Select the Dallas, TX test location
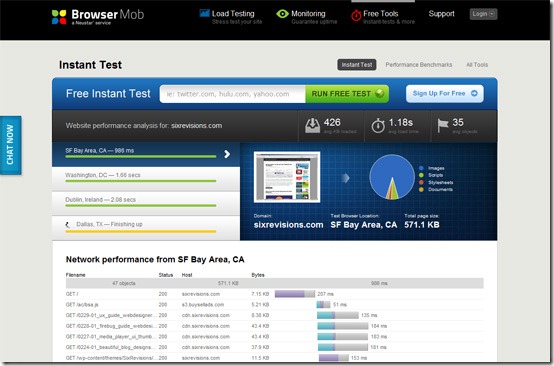The height and width of the screenshot is (366, 554). pyautogui.click(x=146, y=228)
